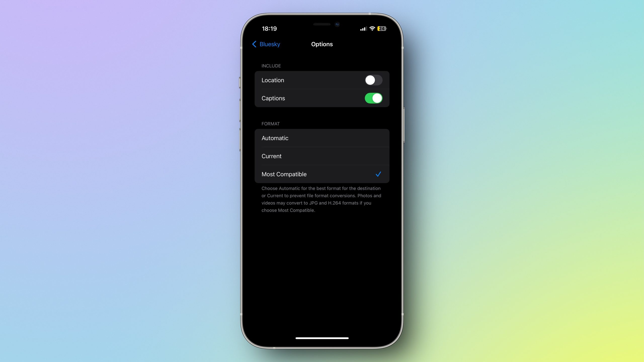This screenshot has width=644, height=362.
Task: Toggle the Location switch off
Action: (x=373, y=80)
